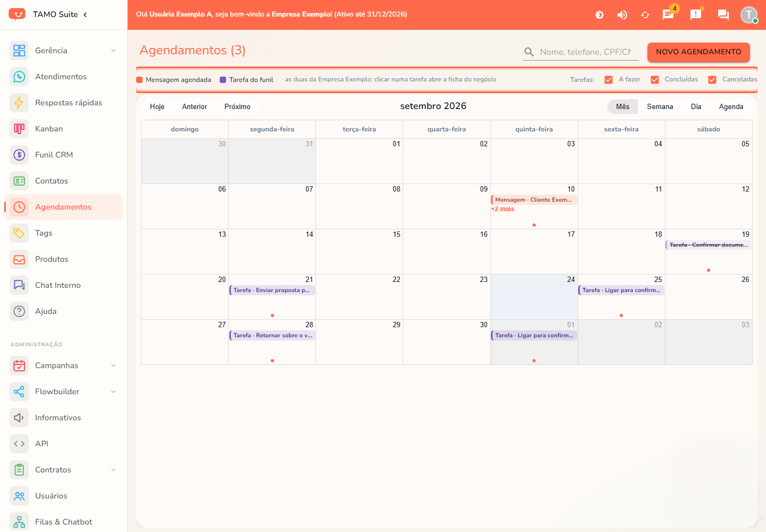This screenshot has height=532, width=766.
Task: Go to Hoje in calendar
Action: click(x=157, y=106)
